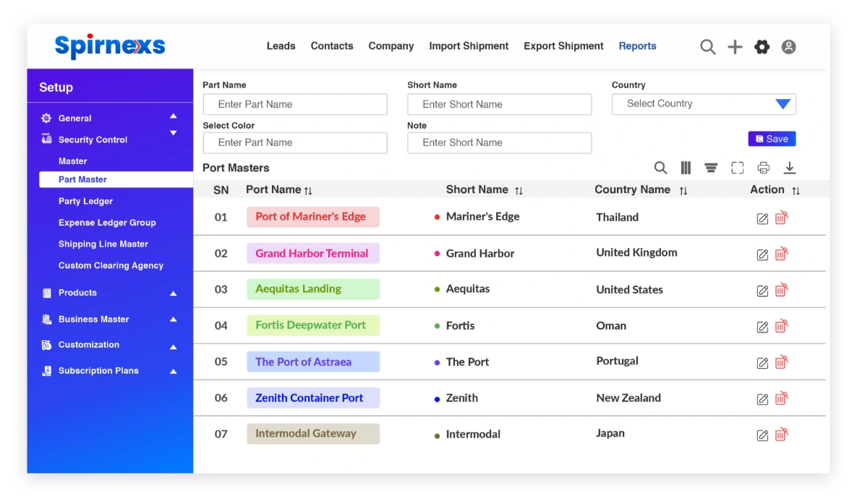Collapse the Security Control section

click(173, 133)
